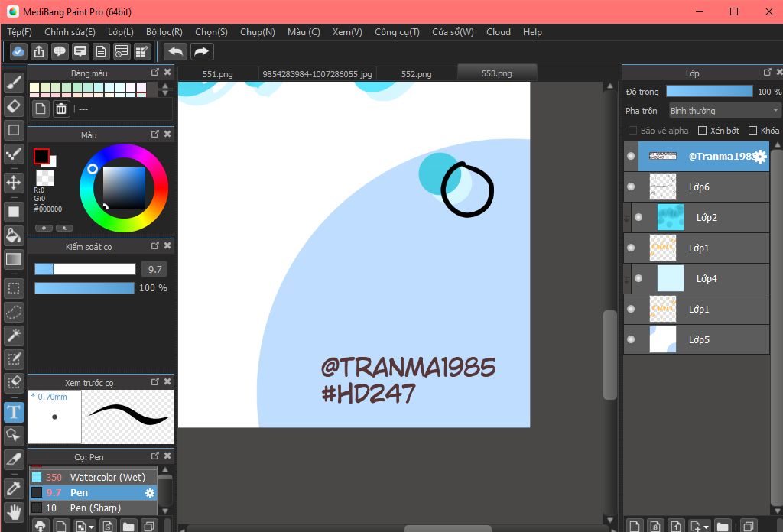This screenshot has width=783, height=532.
Task: Pick the Gradient tool
Action: pos(14,259)
